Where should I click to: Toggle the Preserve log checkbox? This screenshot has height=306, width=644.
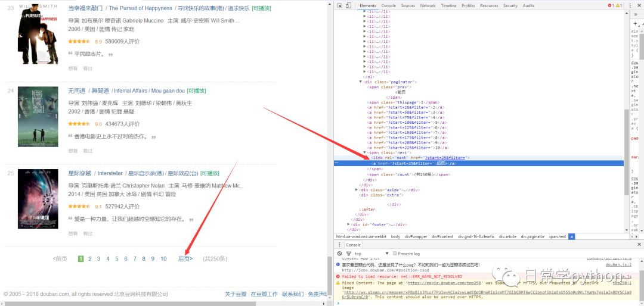[395, 254]
